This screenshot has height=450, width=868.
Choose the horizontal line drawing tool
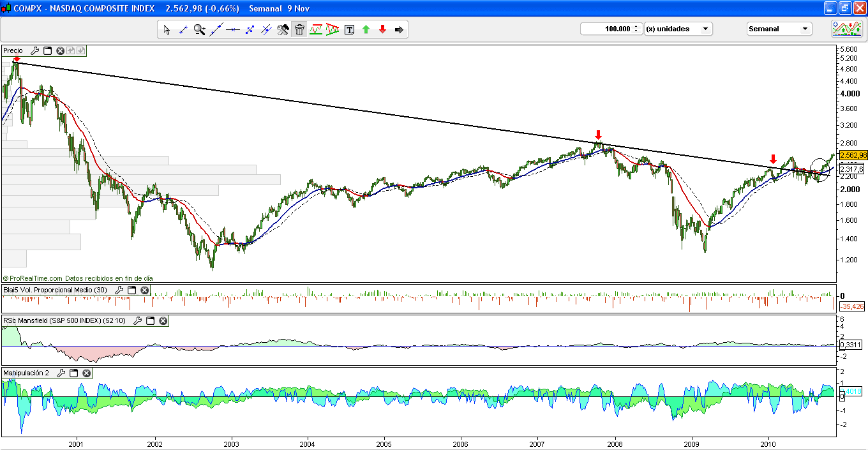tap(233, 29)
